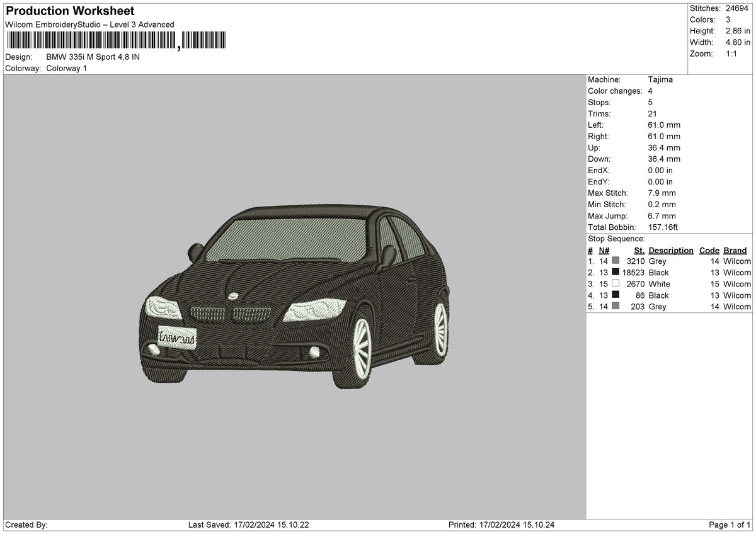This screenshot has width=756, height=534.
Task: Click the 'Colorway 1' value
Action: [x=67, y=68]
